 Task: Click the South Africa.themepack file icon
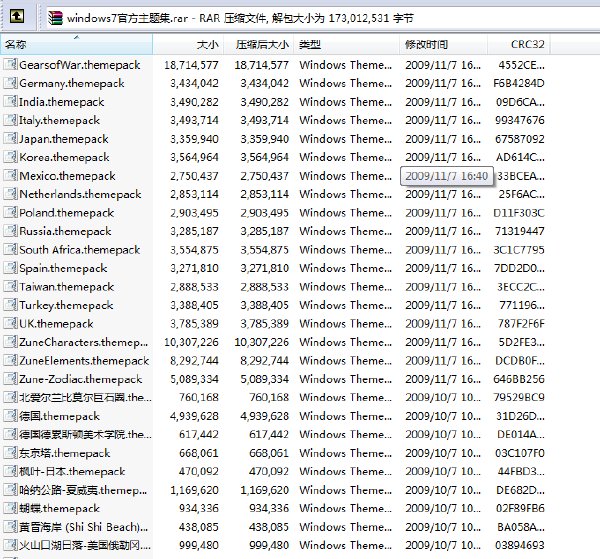click(10, 249)
